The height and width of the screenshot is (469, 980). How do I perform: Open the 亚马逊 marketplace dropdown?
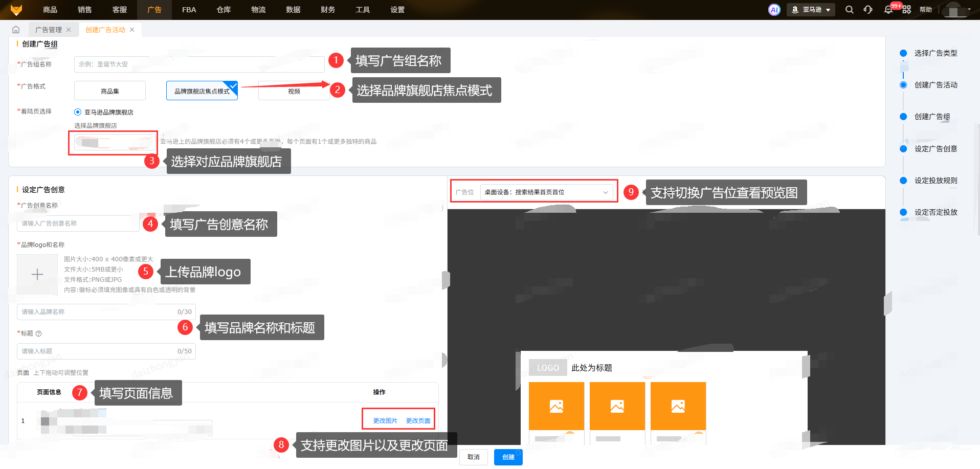(x=811, y=10)
